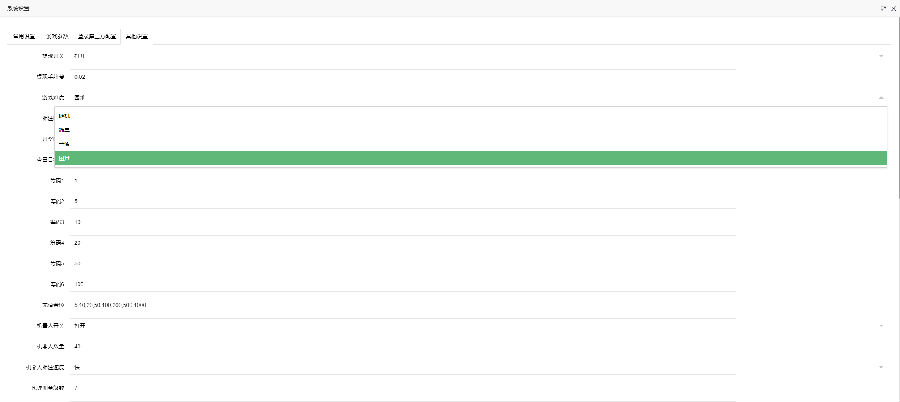Click the input field showing 41
900x402 pixels.
click(x=400, y=346)
